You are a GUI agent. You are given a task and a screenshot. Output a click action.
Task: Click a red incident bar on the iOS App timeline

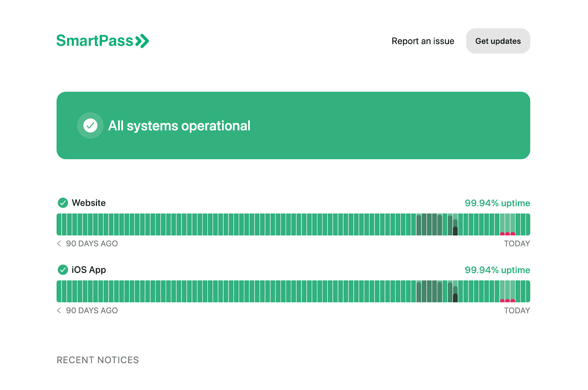pos(508,300)
